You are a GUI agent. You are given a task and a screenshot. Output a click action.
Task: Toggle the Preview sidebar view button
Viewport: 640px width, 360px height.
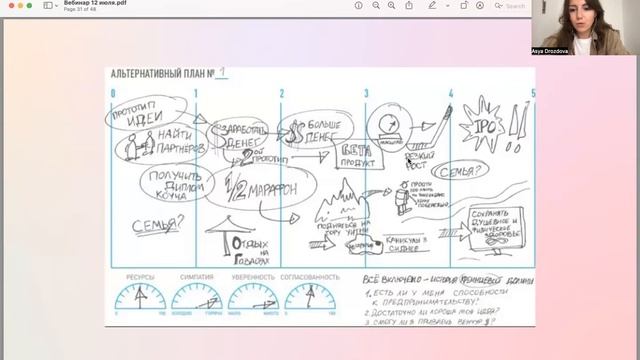tap(48, 6)
